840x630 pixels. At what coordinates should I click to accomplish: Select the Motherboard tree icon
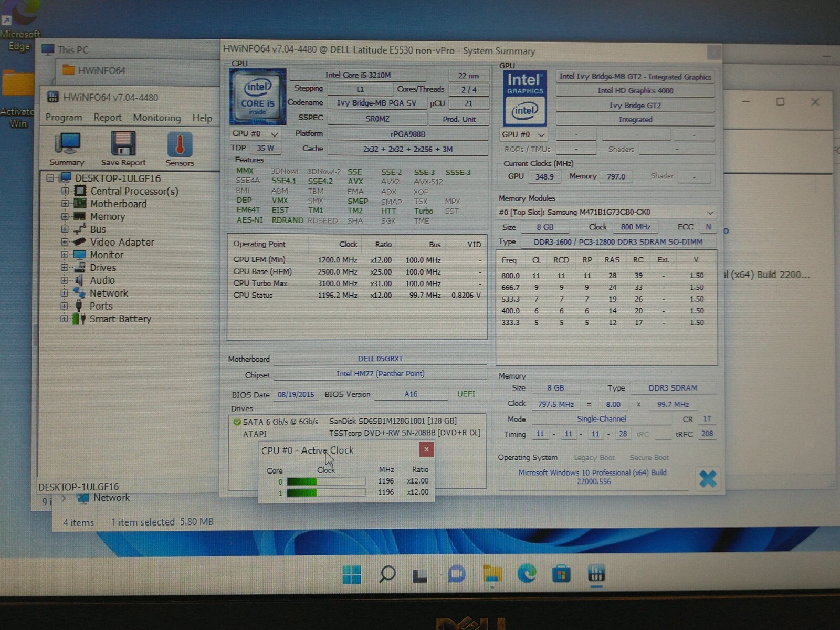80,204
